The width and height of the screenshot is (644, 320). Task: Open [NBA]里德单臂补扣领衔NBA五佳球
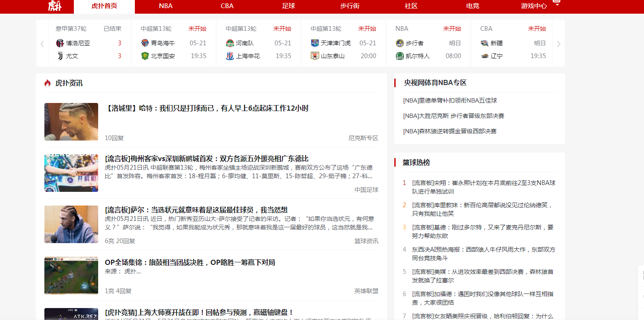pos(450,100)
